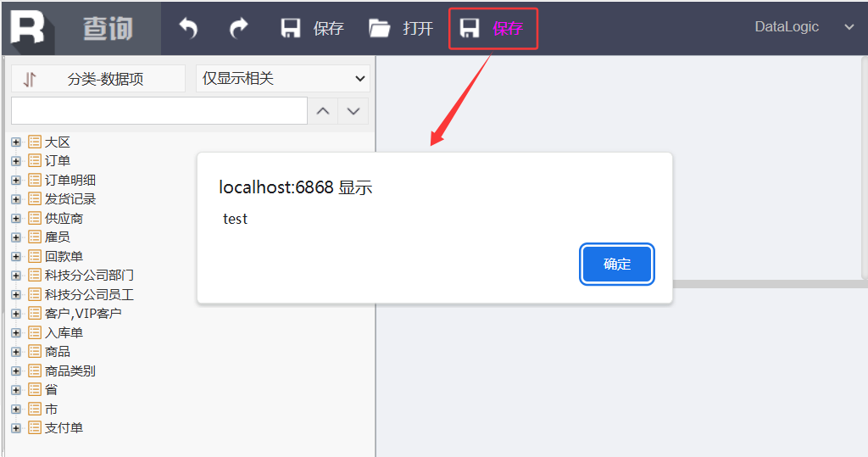868x457 pixels.
Task: Jump to previous search result with up chevron
Action: 323,111
